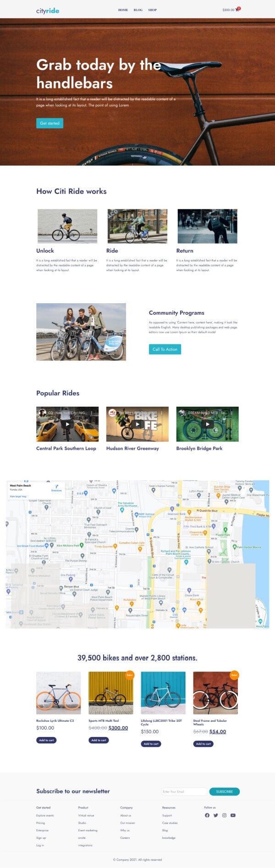Screen dimensions: 275x868
Task: Open the Facebook page icon
Action: point(207,815)
